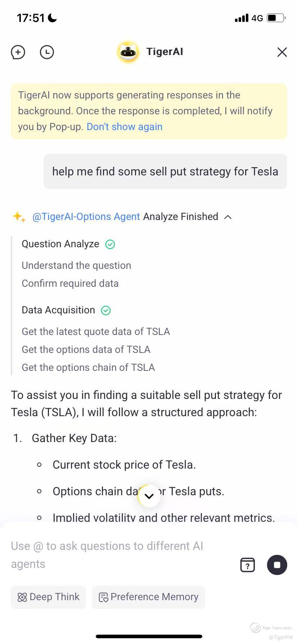Stop the response generation
Image resolution: width=298 pixels, height=644 pixels.
[x=277, y=565]
